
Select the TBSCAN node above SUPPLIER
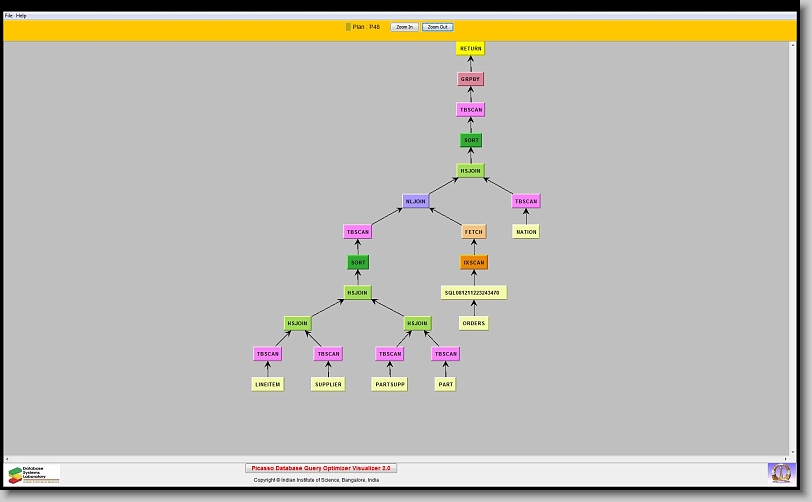coord(328,354)
